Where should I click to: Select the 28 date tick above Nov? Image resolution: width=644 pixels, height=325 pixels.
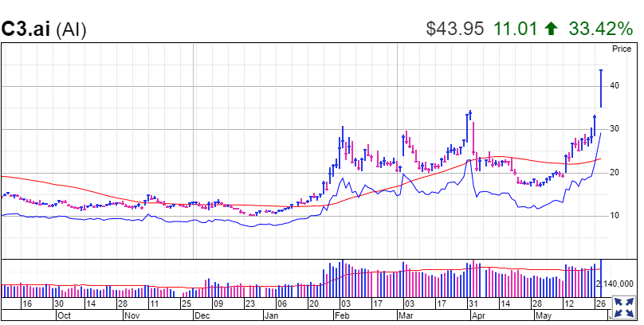coord(123,304)
